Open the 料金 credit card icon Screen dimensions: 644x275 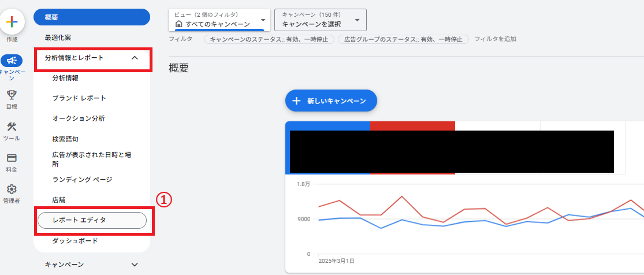point(12,158)
